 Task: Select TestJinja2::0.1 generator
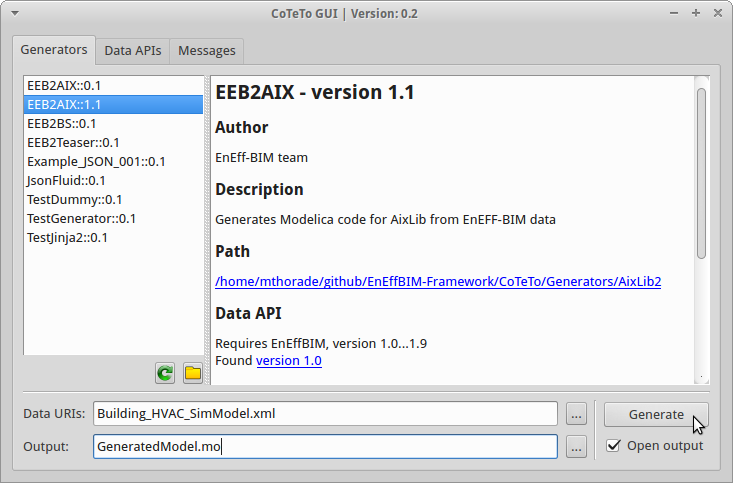[114, 238]
